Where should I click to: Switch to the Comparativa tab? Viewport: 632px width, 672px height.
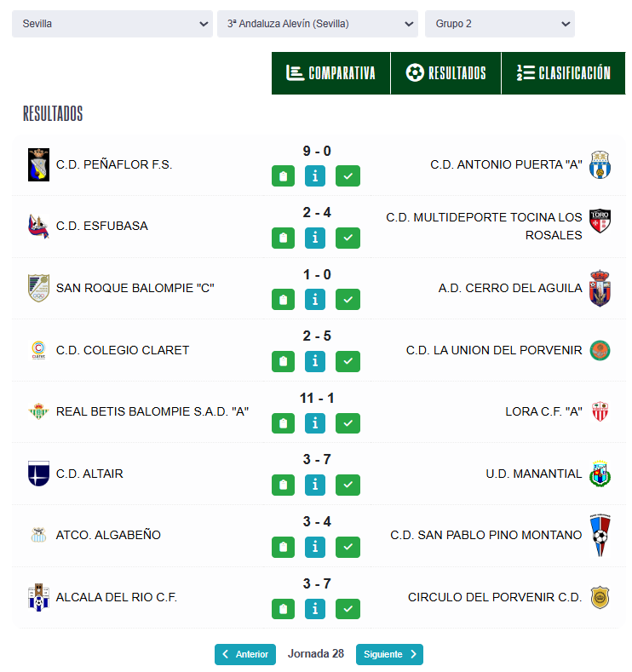[x=330, y=73]
